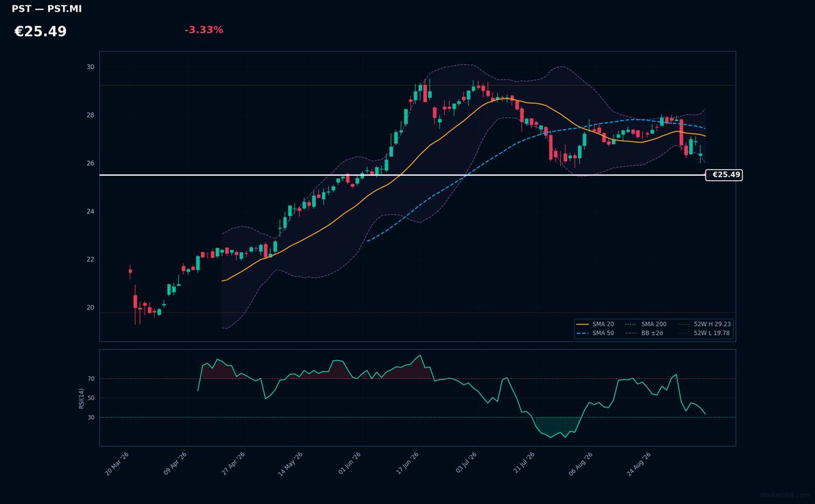Click the 03 Jul '26 date label
The height and width of the screenshot is (504, 815).
tap(465, 464)
